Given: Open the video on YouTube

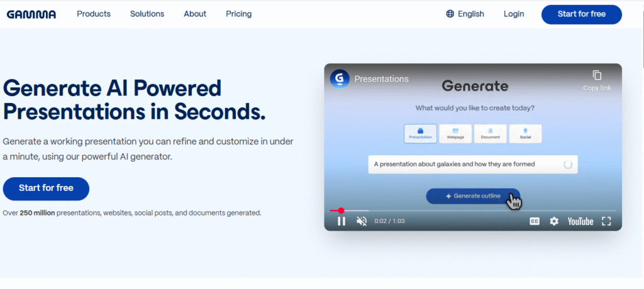Looking at the screenshot, I should [x=580, y=221].
